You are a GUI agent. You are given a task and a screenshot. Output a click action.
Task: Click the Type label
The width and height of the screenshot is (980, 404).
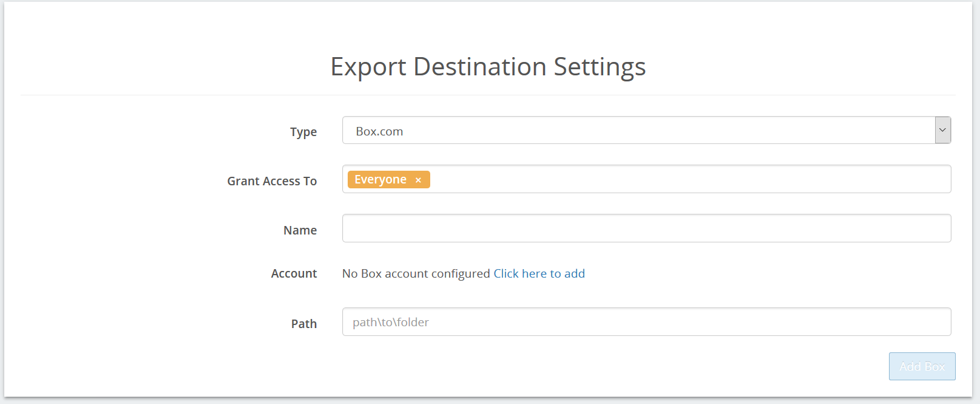[303, 132]
